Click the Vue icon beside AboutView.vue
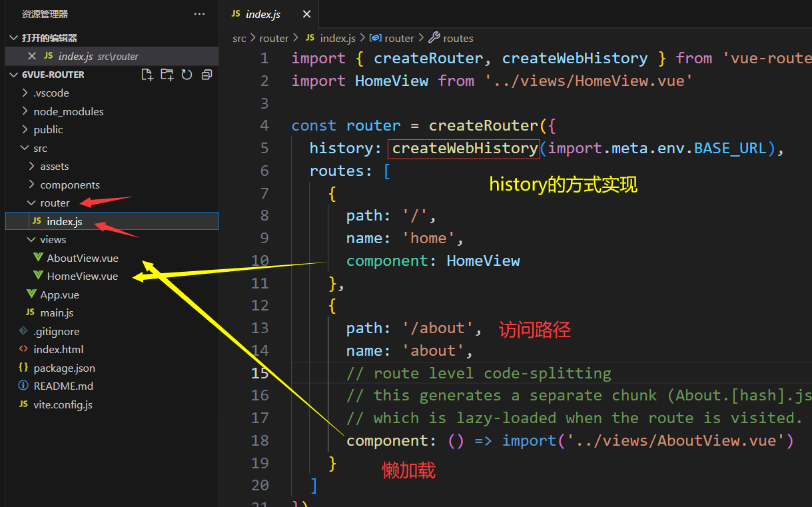This screenshot has height=507, width=812. [x=39, y=258]
